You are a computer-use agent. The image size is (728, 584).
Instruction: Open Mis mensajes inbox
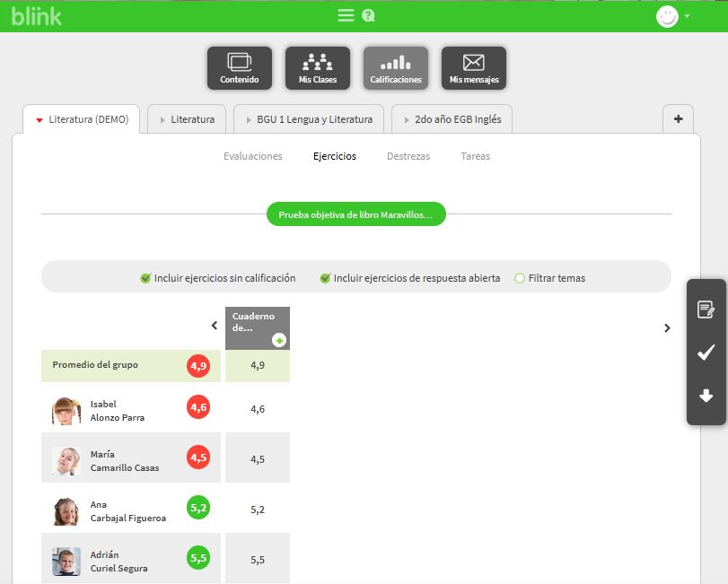[474, 68]
